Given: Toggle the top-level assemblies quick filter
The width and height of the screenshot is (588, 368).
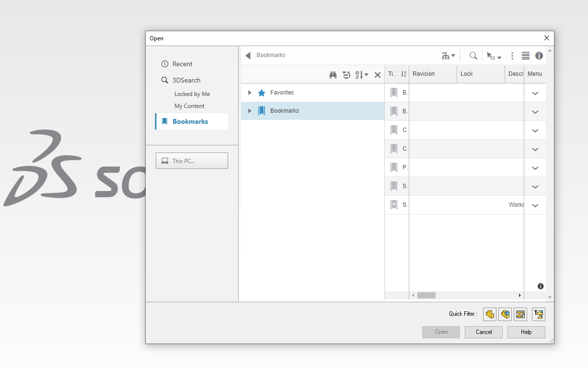Looking at the screenshot, I should coord(539,314).
